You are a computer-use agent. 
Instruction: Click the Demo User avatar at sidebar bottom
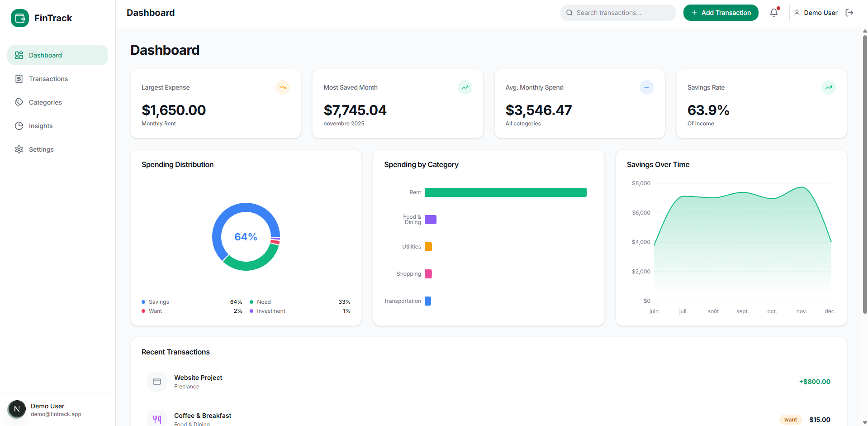[x=17, y=409]
